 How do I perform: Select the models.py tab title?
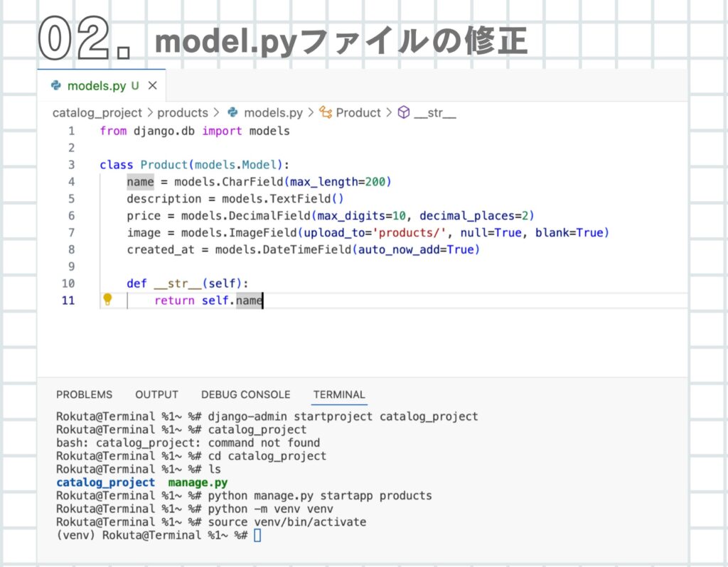click(x=97, y=86)
